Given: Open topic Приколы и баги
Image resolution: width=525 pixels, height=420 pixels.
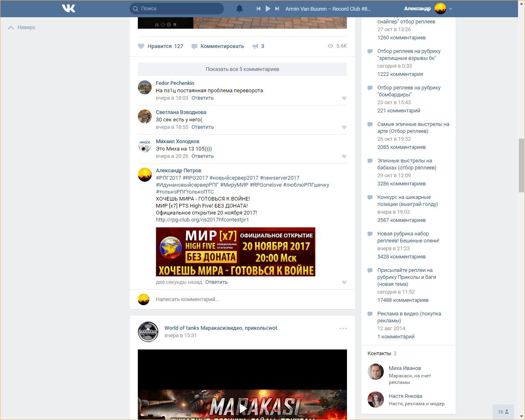Looking at the screenshot, I should click(x=407, y=277).
